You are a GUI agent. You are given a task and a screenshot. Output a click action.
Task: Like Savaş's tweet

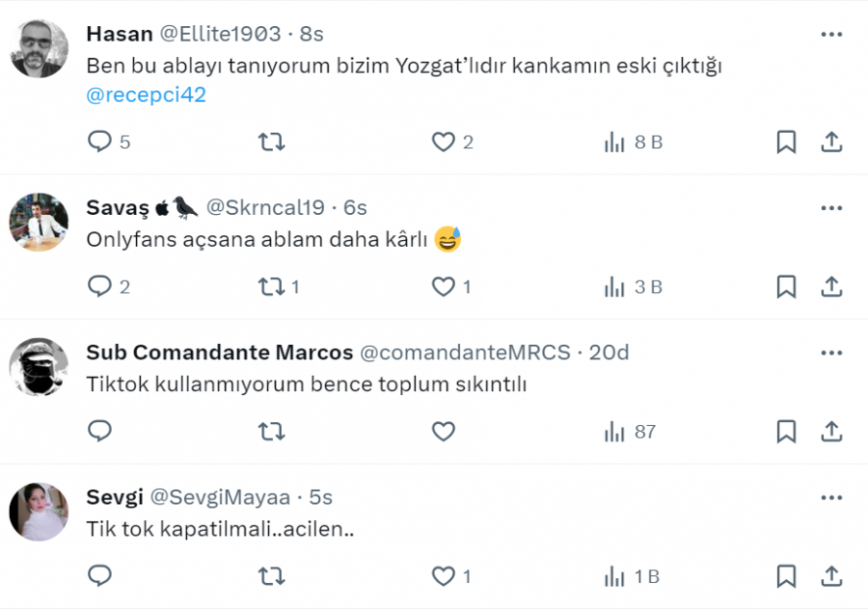point(443,287)
